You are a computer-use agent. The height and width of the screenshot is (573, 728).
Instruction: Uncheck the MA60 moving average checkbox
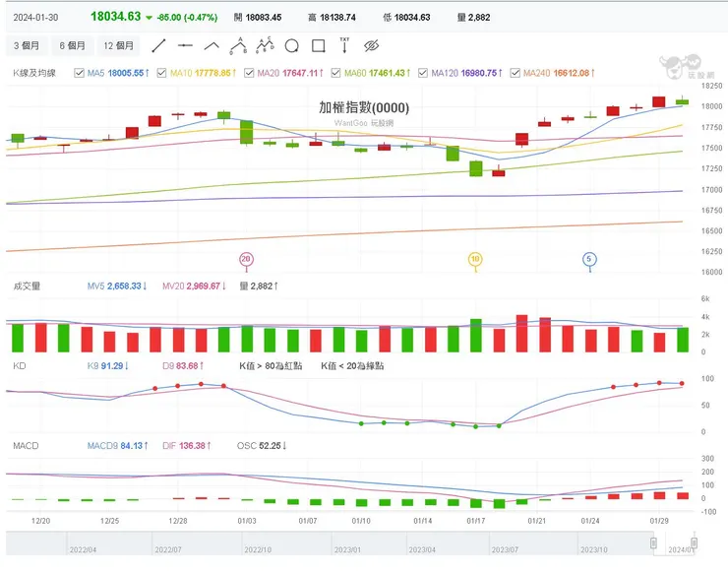(335, 73)
